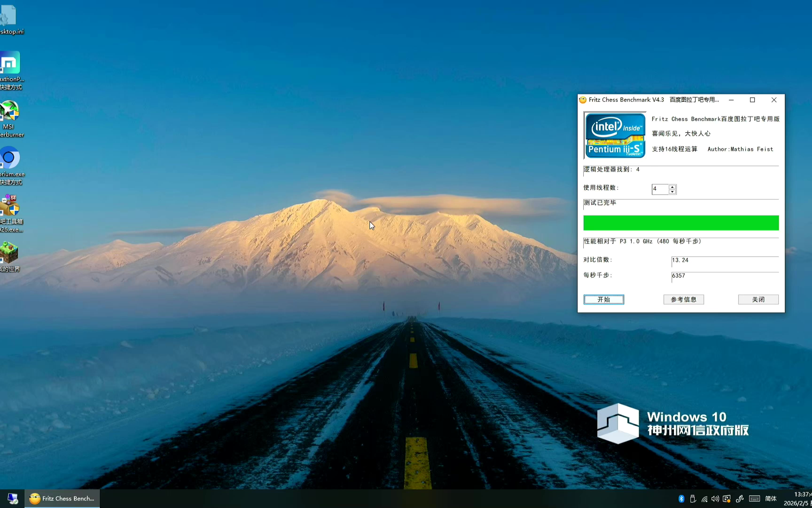
Task: Click the desktop.ini file icon
Action: [8, 16]
